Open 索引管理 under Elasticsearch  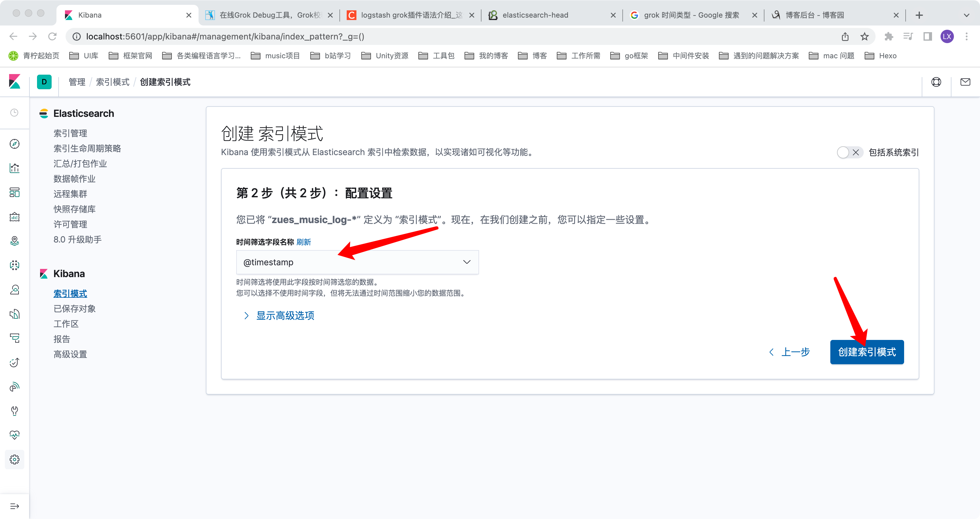(x=70, y=133)
